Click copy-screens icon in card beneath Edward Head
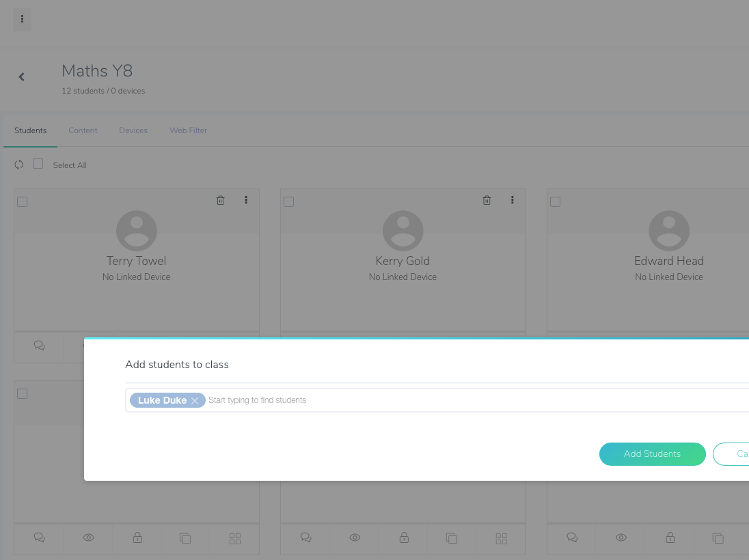 tap(718, 538)
